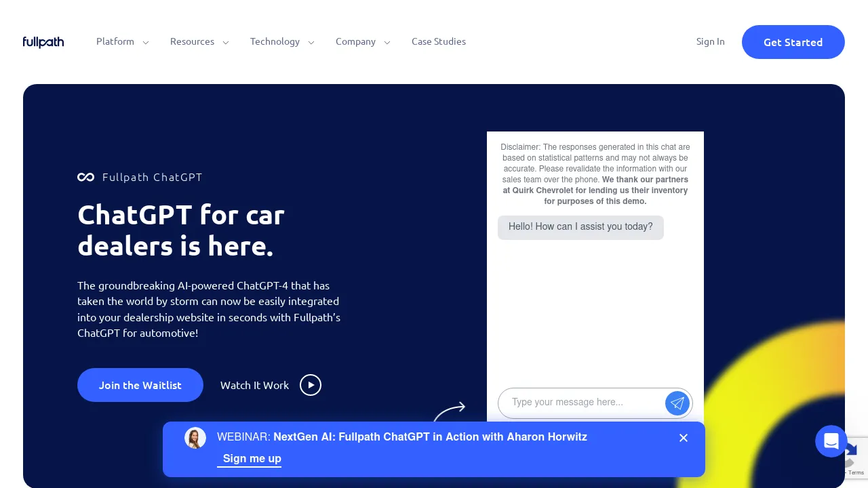This screenshot has height=488, width=868.
Task: Open the Technology menu
Action: pyautogui.click(x=275, y=41)
